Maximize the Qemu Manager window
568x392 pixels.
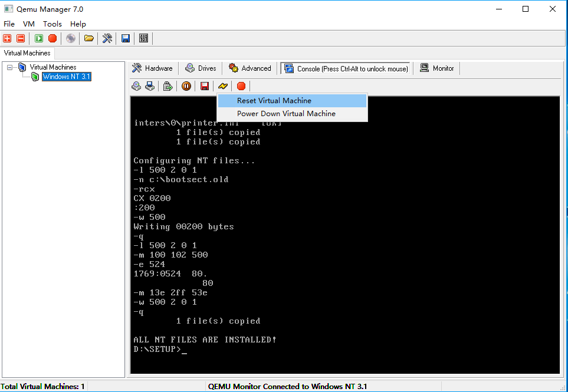pos(526,9)
